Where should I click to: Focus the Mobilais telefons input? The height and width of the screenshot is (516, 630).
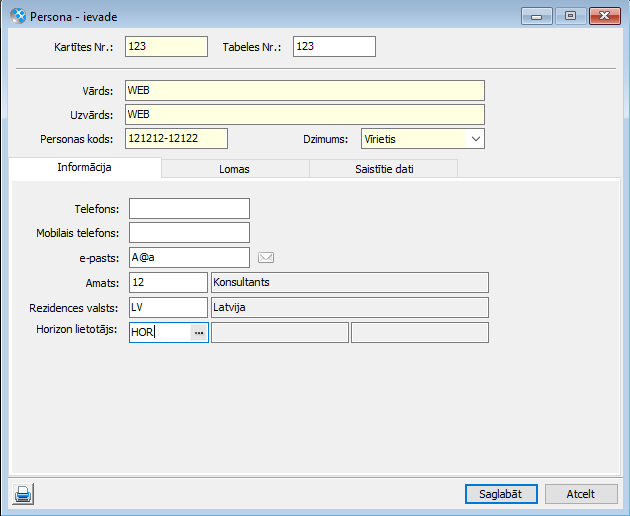click(x=189, y=233)
